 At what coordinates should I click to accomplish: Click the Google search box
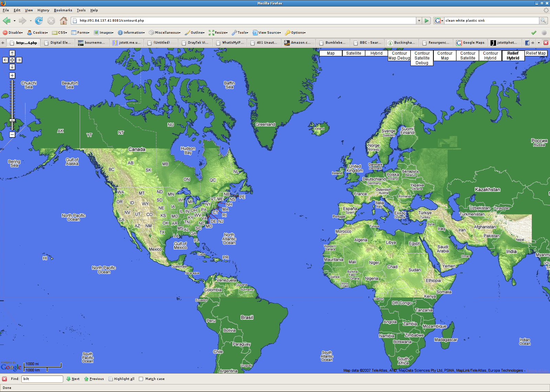pos(492,21)
